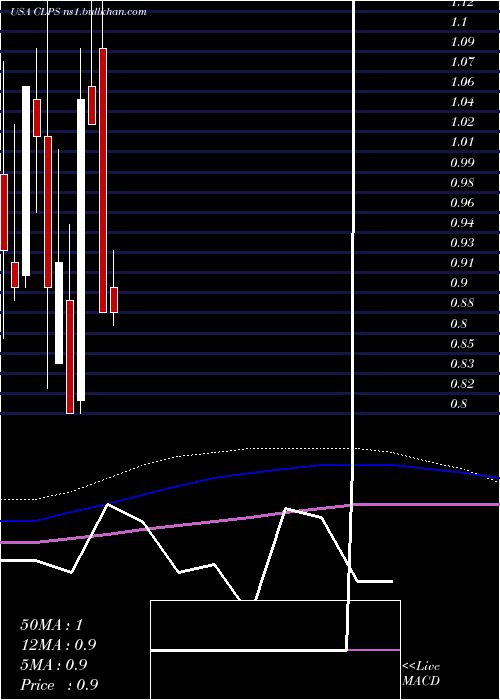Click the 0.88 price axis label

coord(462,303)
